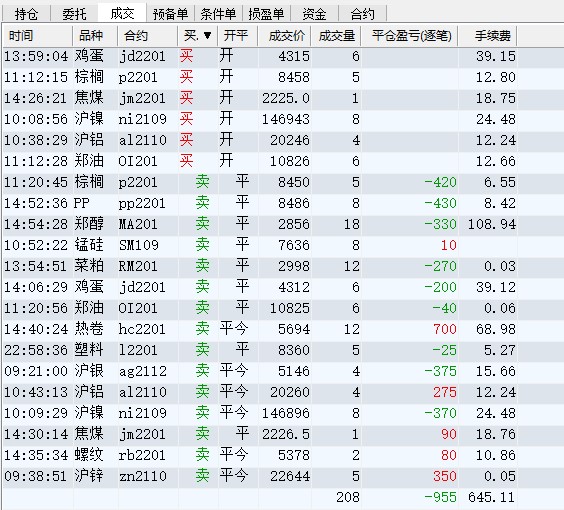564x510 pixels.
Task: Click price 146943 for ni2109
Action: coord(286,119)
